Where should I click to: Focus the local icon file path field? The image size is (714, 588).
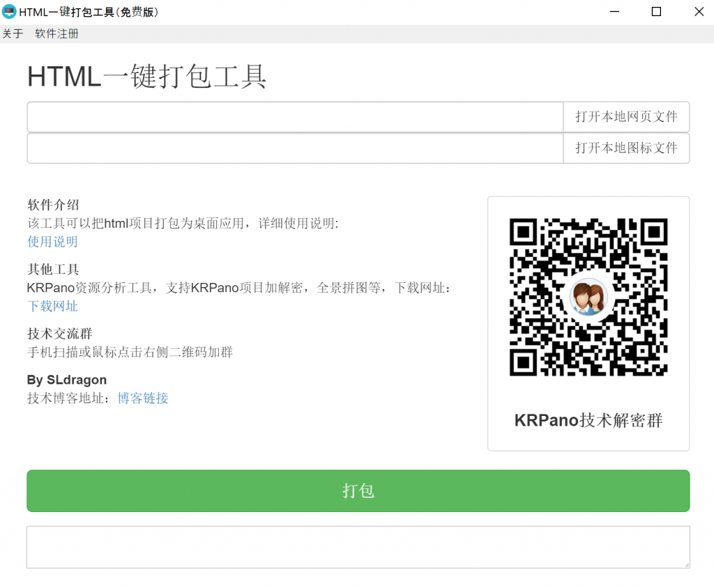click(x=295, y=148)
